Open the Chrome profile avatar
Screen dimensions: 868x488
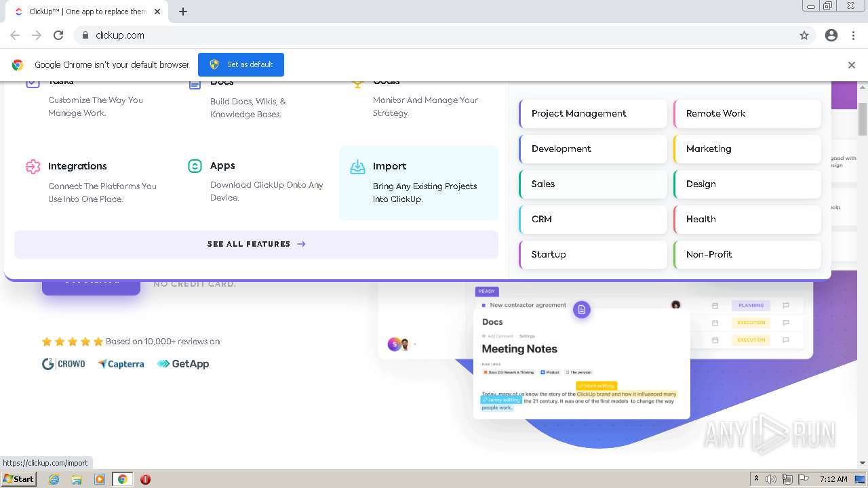(x=831, y=35)
